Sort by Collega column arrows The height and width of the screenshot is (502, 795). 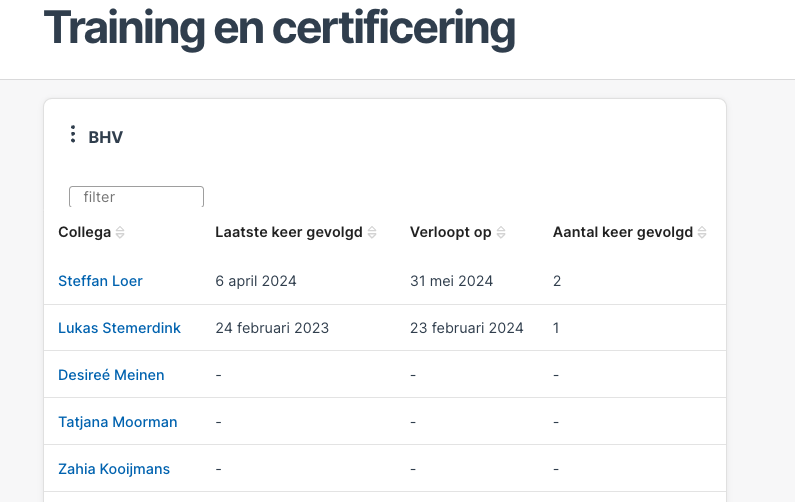tap(120, 233)
